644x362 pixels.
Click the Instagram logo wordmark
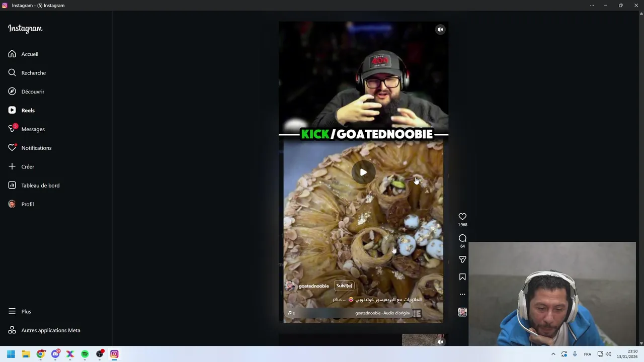pos(25,29)
